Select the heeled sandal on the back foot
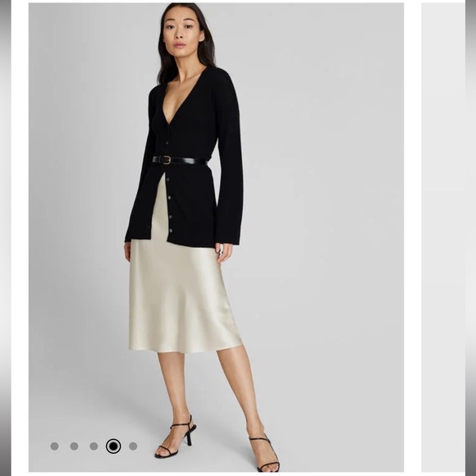 [176, 437]
